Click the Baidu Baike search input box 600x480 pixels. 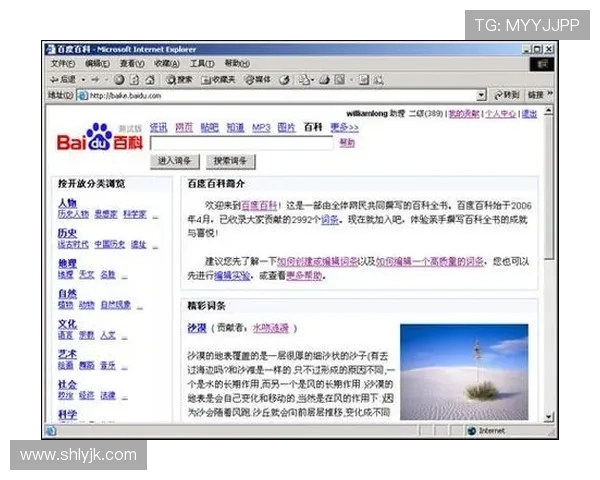(242, 144)
